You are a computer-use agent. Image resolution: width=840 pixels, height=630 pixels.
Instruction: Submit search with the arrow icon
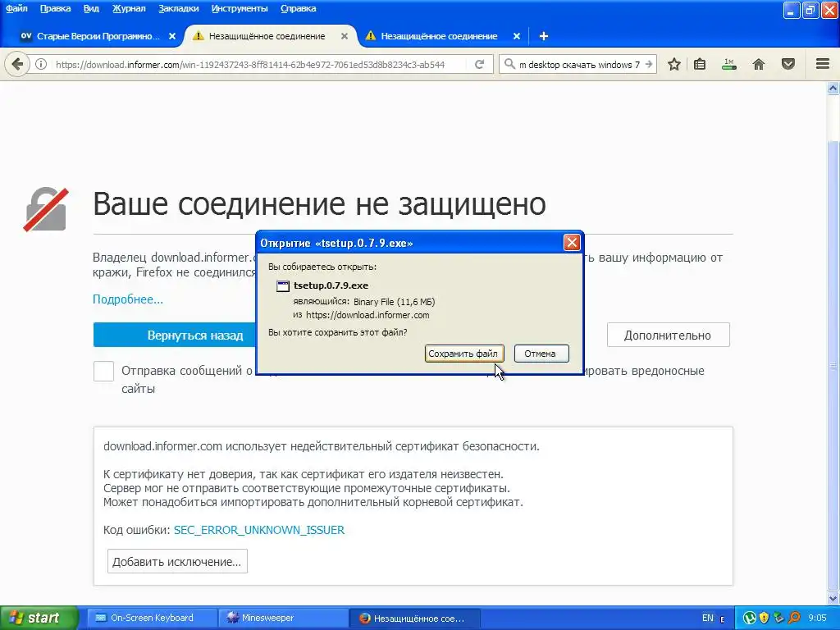point(649,64)
